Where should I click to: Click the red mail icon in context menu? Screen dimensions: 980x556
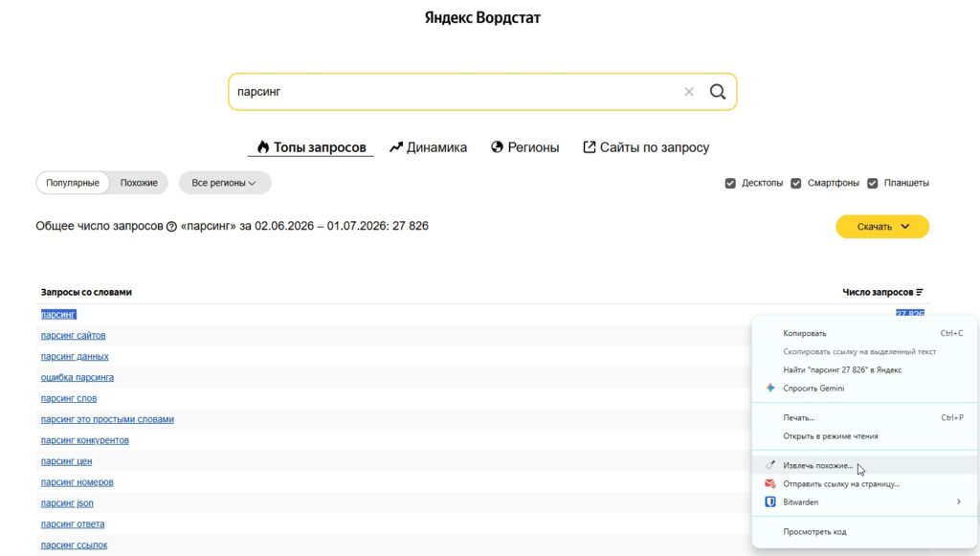pos(770,483)
